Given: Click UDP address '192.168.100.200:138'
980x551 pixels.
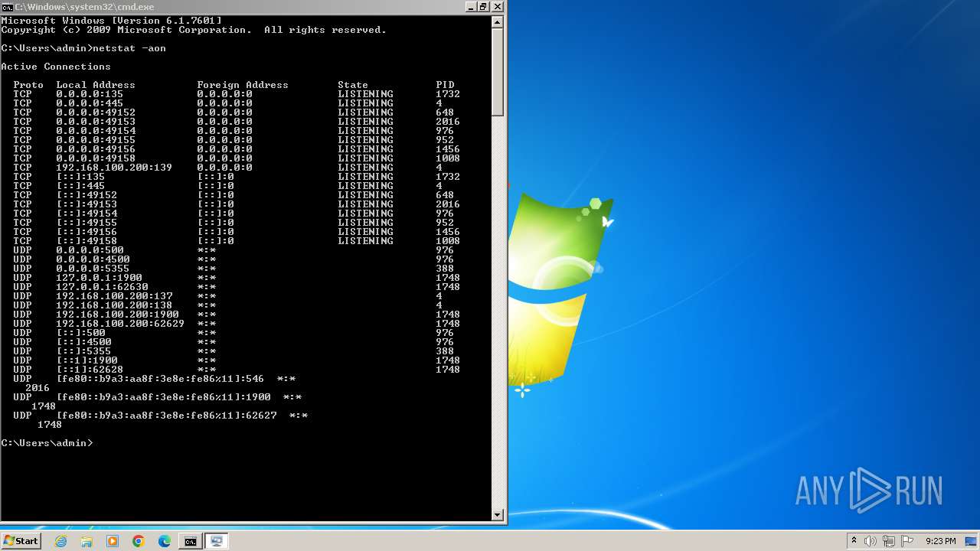Looking at the screenshot, I should click(x=114, y=305).
